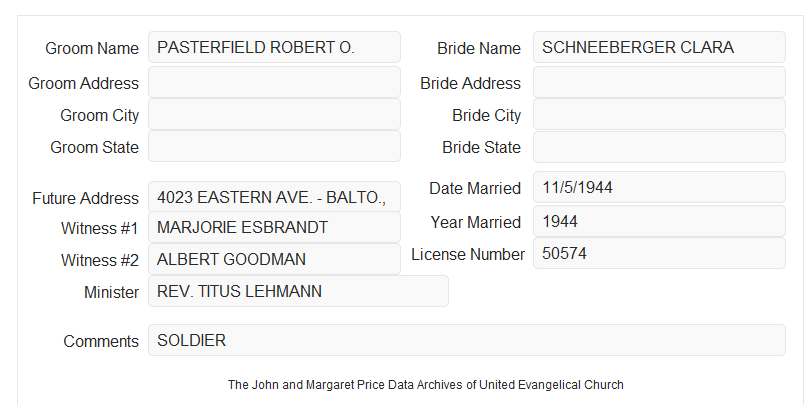Select the Groom City text box
Image resolution: width=805 pixels, height=405 pixels.
274,114
